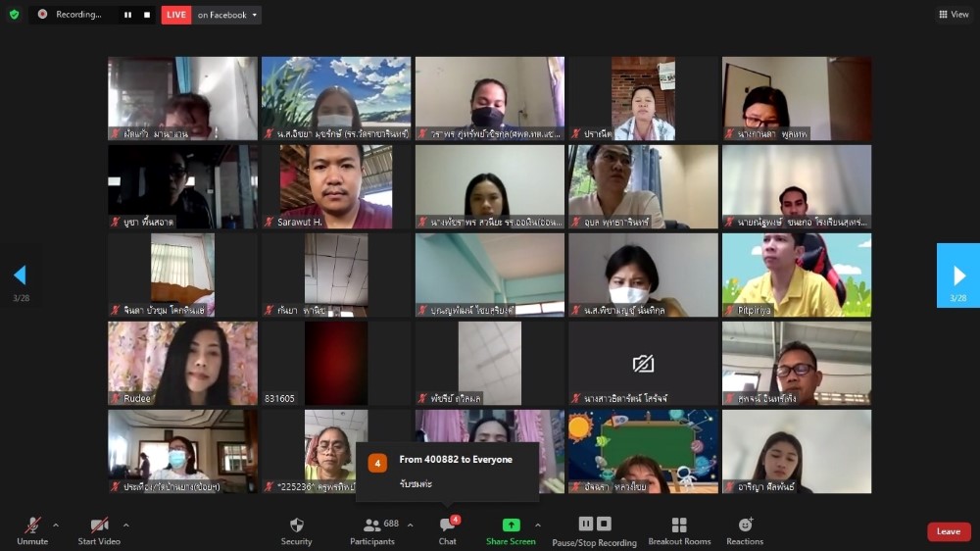Open the Security shield options

(296, 530)
